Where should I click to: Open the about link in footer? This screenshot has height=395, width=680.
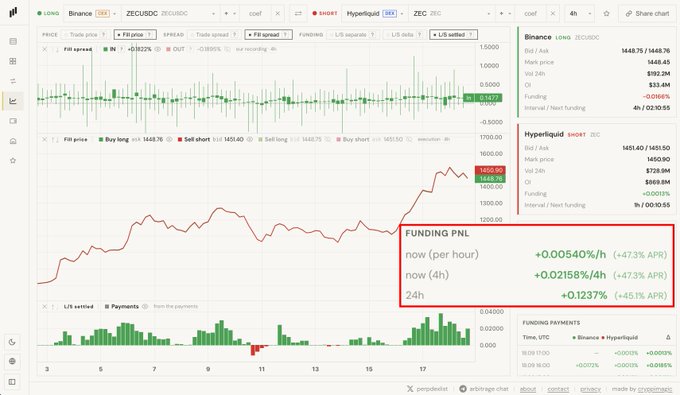coord(528,389)
